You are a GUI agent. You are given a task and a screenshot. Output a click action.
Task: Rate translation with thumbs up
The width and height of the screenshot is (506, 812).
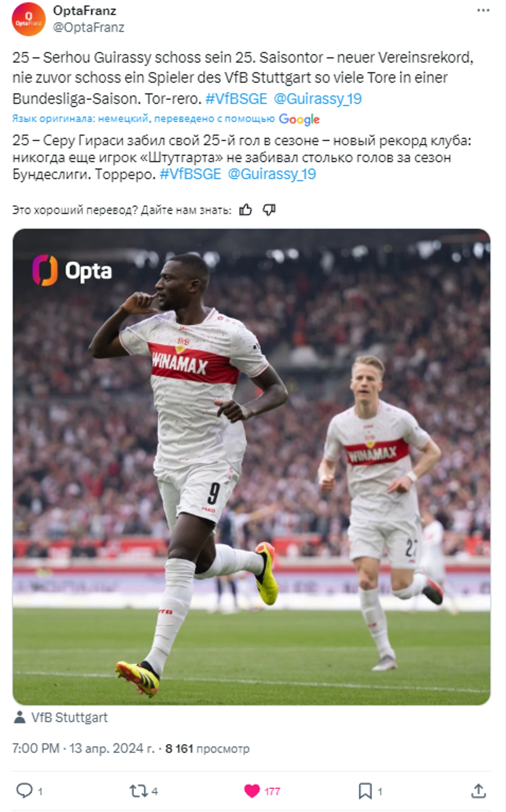click(x=246, y=210)
